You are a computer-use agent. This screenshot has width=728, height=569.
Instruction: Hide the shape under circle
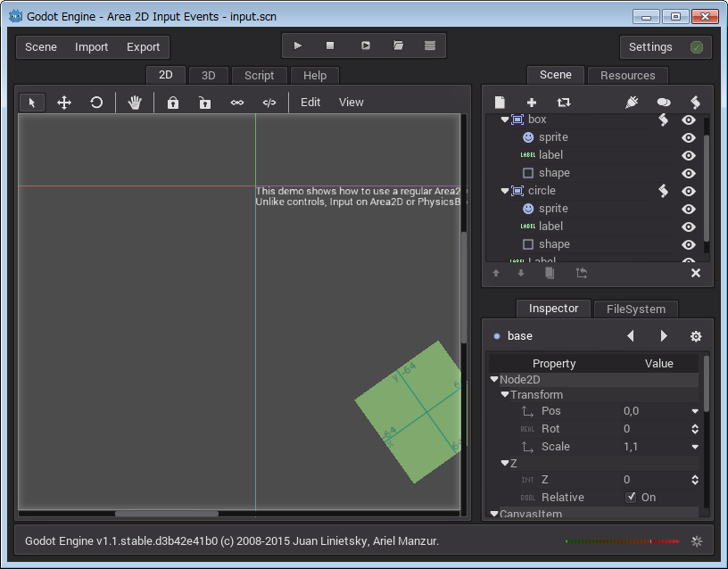(x=688, y=245)
